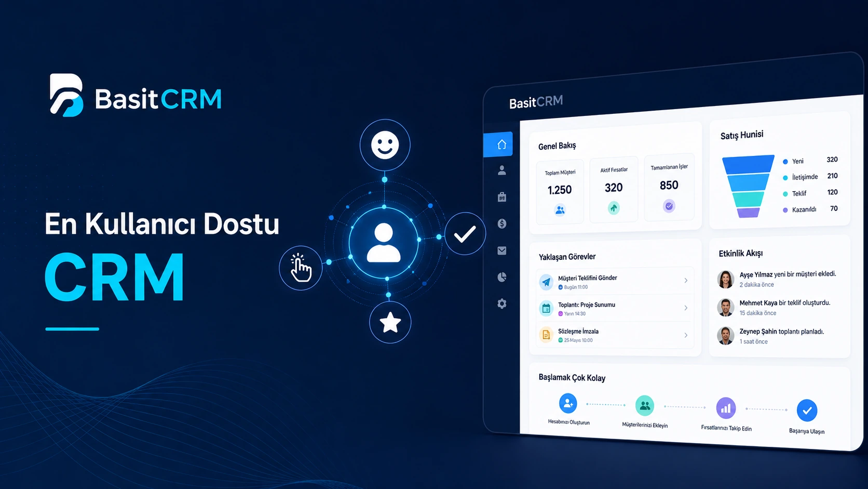The image size is (868, 489).
Task: Click the document icon for Sözleşme İmzala
Action: point(546,335)
